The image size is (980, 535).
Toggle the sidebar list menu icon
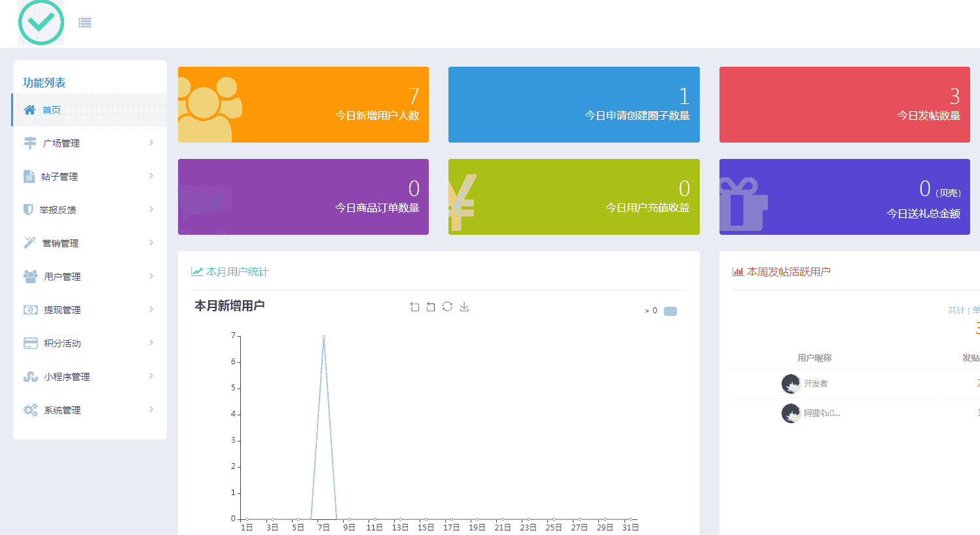(x=84, y=23)
